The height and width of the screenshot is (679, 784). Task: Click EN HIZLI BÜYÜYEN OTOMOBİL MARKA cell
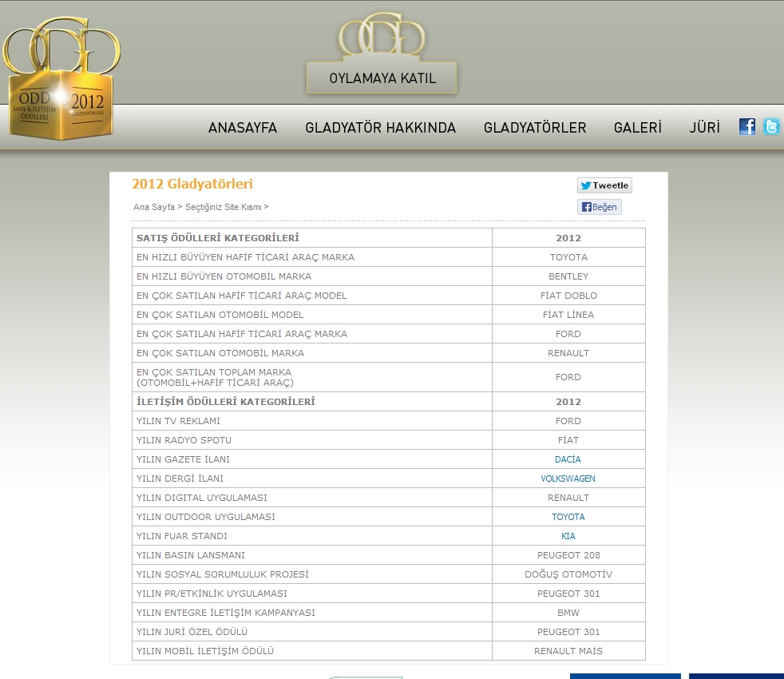point(312,276)
